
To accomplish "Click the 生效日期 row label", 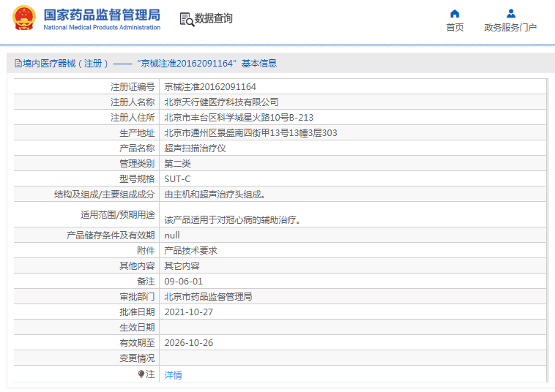I will [138, 328].
